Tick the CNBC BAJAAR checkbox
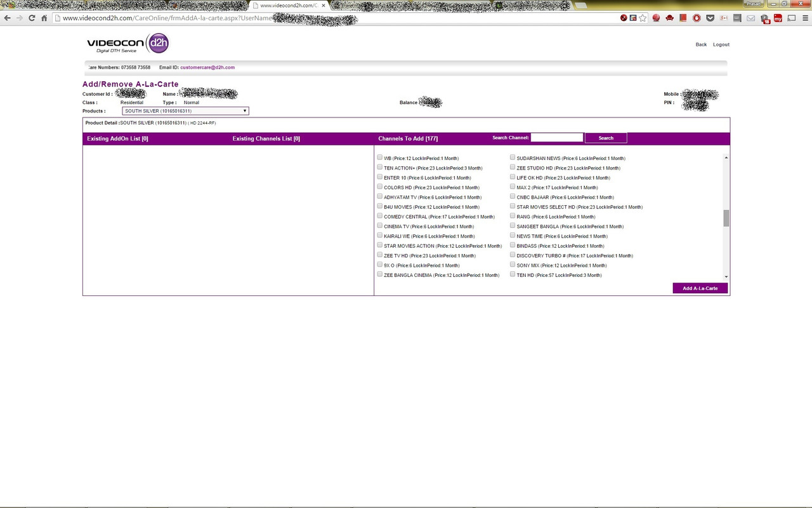Viewport: 812px width, 508px height. pos(513,197)
